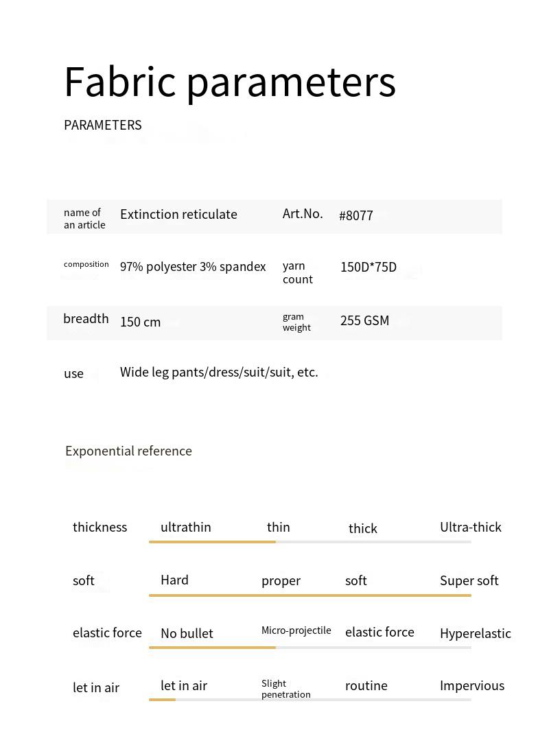Click the 'Exponential reference' section title
Viewport: 549px width, 756px height.
click(x=128, y=451)
